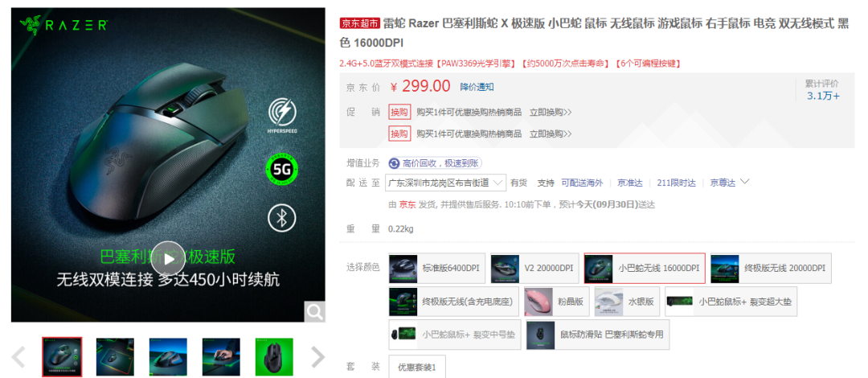Select the 终极版无线(含充电底座) option
868x378 pixels.
click(454, 302)
